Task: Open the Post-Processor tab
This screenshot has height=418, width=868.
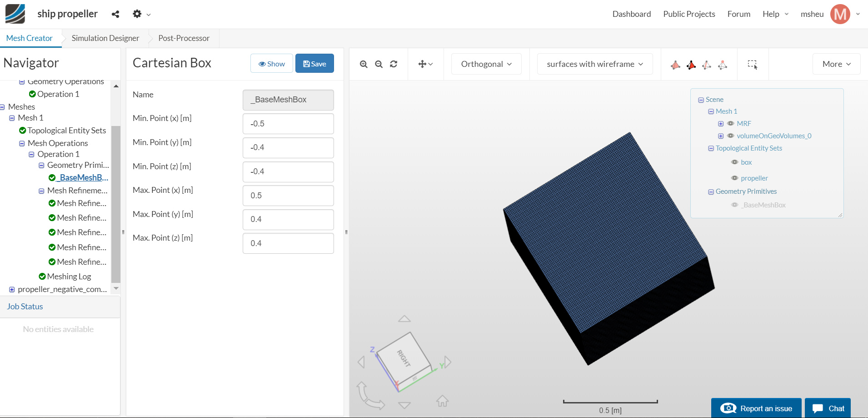Action: pos(184,38)
